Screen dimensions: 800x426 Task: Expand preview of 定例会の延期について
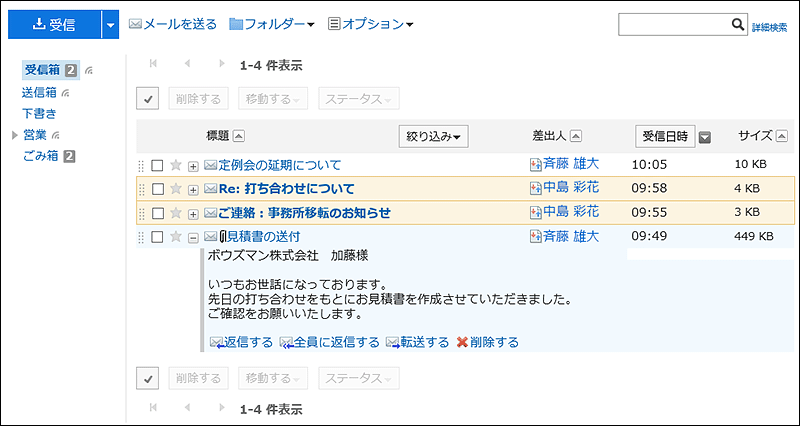(x=193, y=166)
